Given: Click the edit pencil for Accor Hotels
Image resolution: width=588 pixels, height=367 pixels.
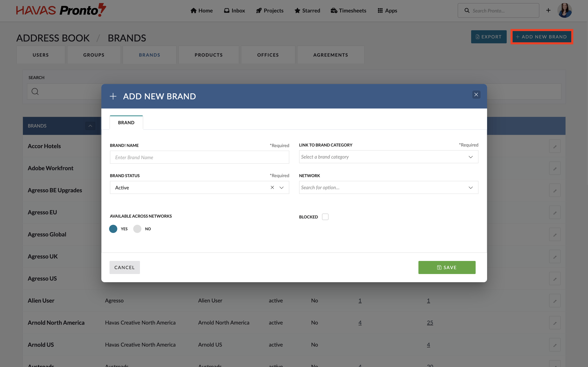Looking at the screenshot, I should 554,146.
